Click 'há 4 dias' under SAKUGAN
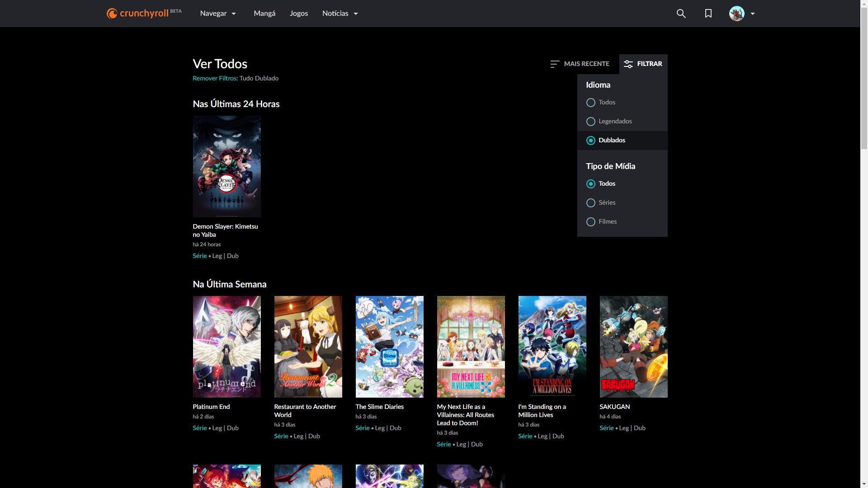The height and width of the screenshot is (488, 868). click(x=610, y=417)
